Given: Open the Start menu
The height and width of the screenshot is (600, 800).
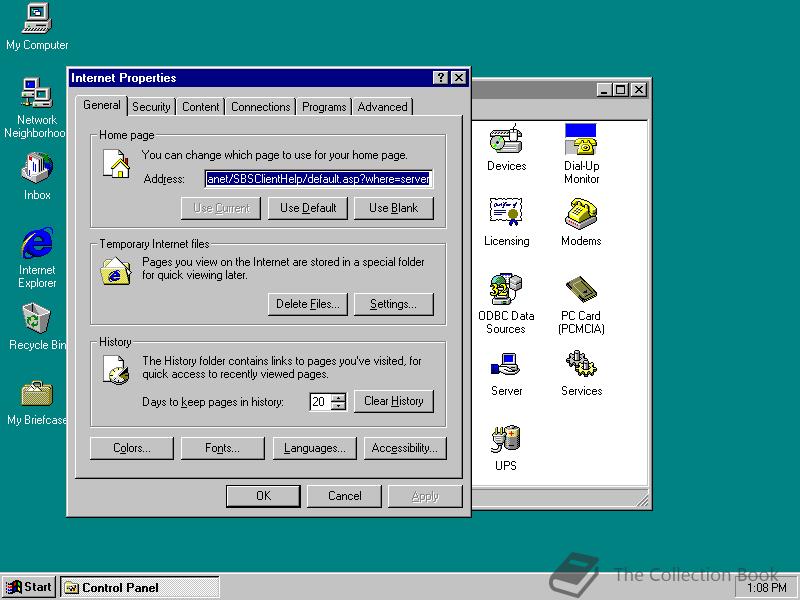Looking at the screenshot, I should click(x=29, y=587).
